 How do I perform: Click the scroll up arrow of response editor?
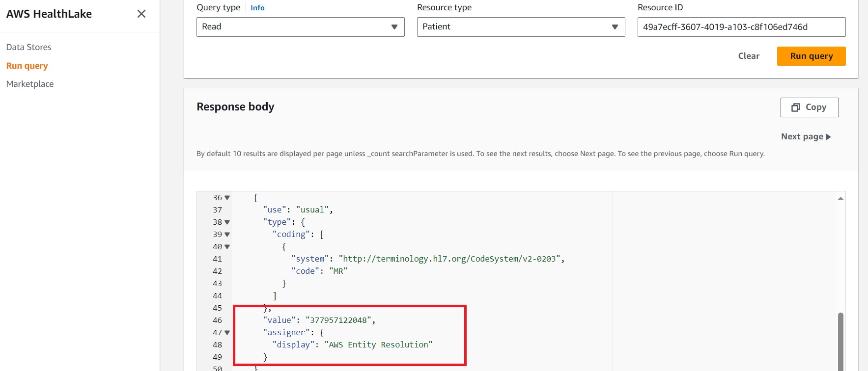(840, 198)
